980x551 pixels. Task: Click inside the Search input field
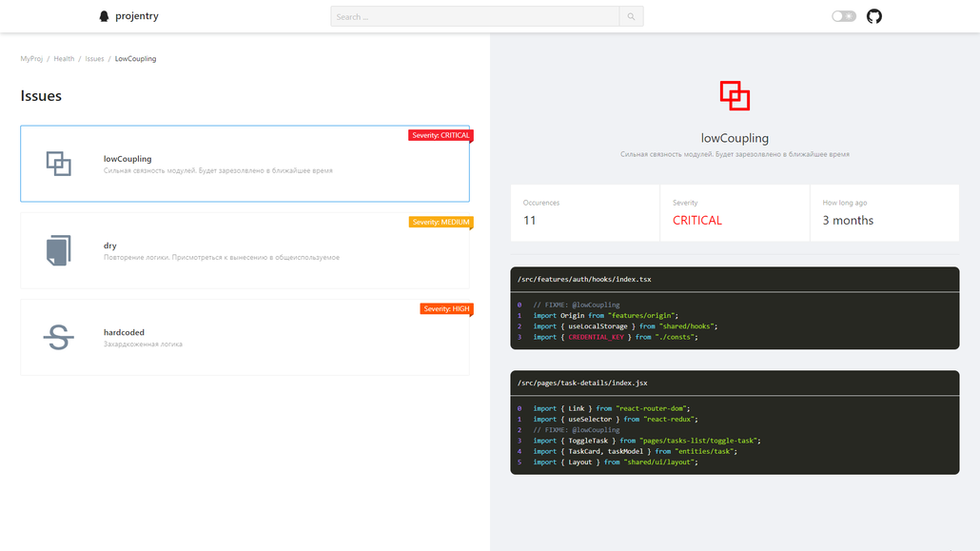473,15
